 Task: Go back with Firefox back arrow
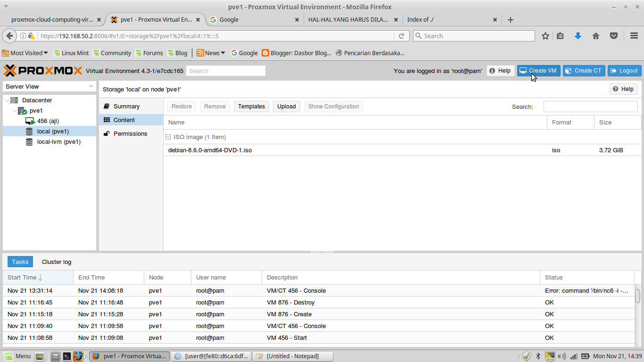click(x=9, y=36)
